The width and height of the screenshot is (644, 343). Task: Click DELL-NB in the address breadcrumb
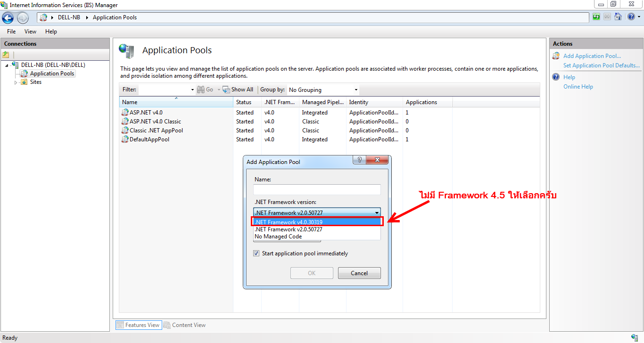[69, 17]
